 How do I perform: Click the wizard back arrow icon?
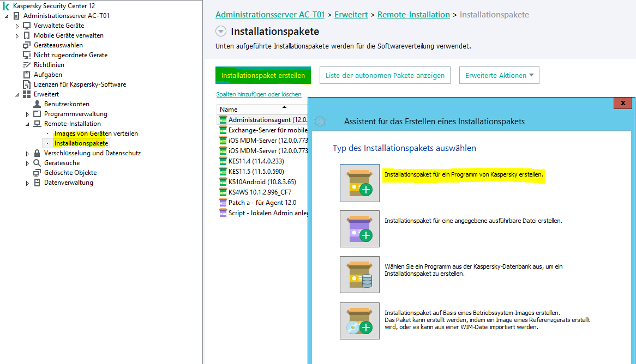point(321,122)
